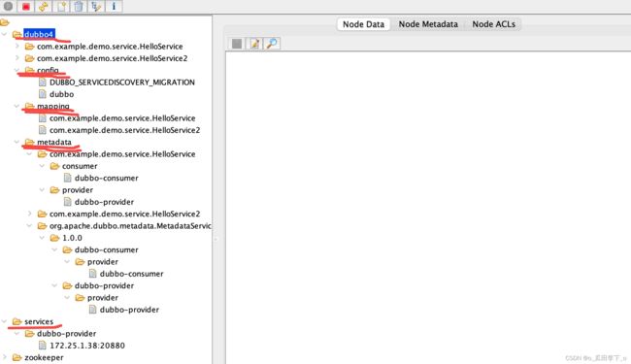Select HelloService2 file under mapping
Image resolution: width=631 pixels, height=364 pixels.
(125, 130)
